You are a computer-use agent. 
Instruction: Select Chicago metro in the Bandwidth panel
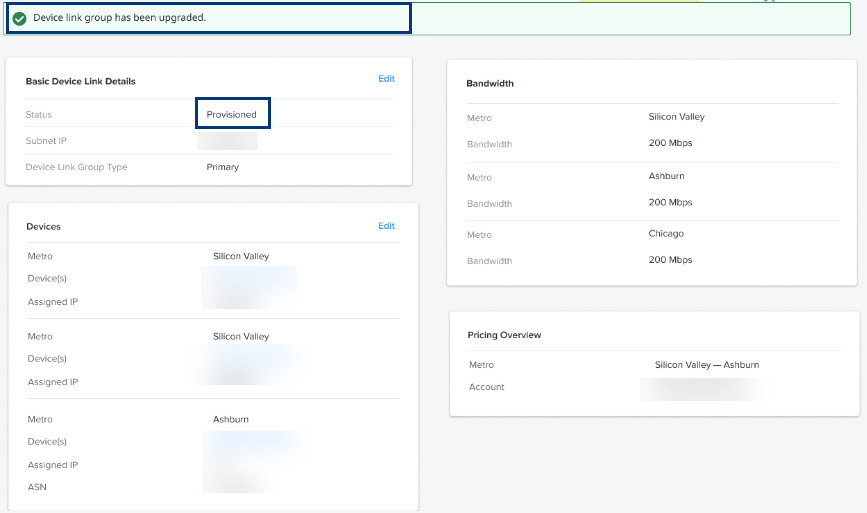[x=666, y=234]
